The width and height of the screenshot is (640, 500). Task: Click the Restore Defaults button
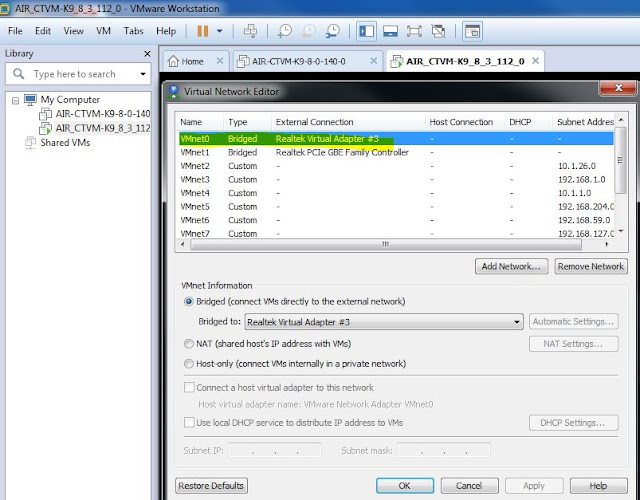point(211,486)
